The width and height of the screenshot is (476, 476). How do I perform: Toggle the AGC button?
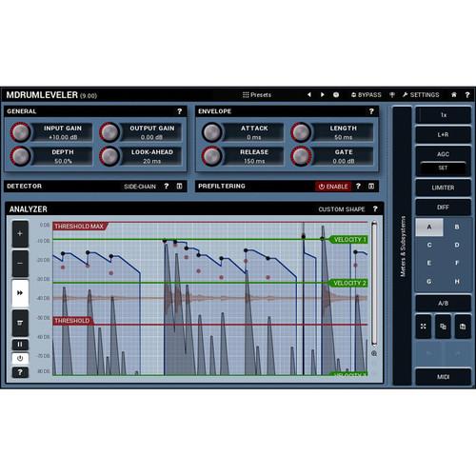pyautogui.click(x=443, y=154)
